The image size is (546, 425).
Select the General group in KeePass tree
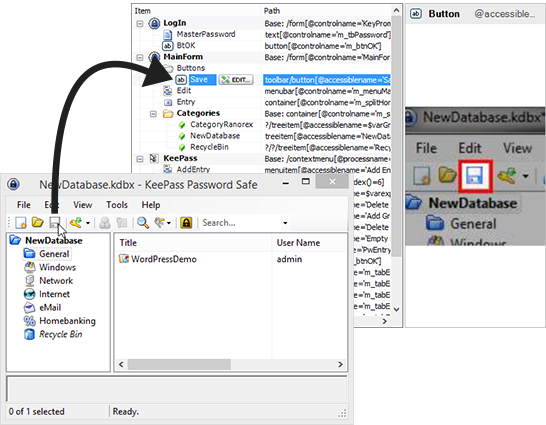coord(54,254)
